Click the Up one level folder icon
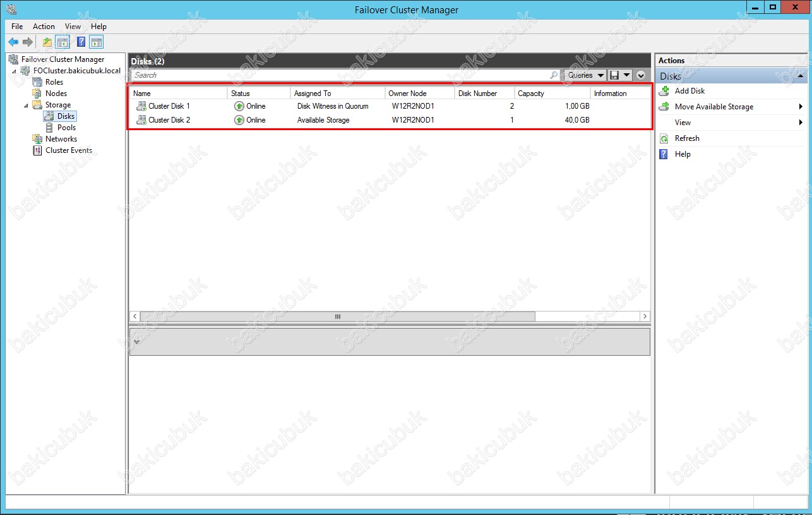Screen dimensions: 812x515 (x=47, y=42)
